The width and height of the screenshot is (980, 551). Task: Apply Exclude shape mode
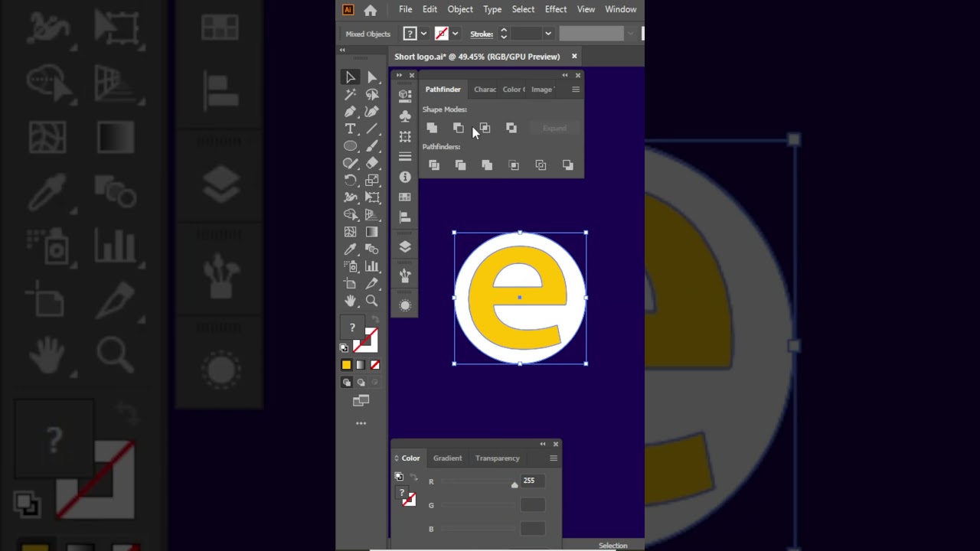(x=511, y=128)
